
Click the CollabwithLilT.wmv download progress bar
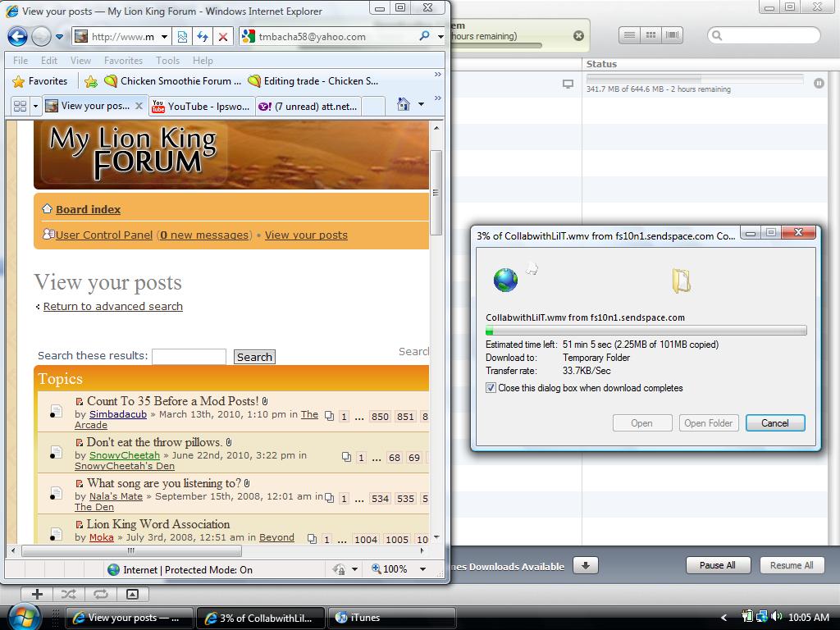[646, 331]
